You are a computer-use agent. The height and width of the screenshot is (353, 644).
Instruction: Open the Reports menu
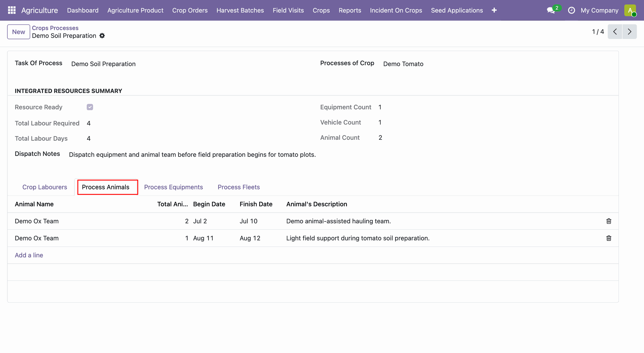pyautogui.click(x=350, y=10)
